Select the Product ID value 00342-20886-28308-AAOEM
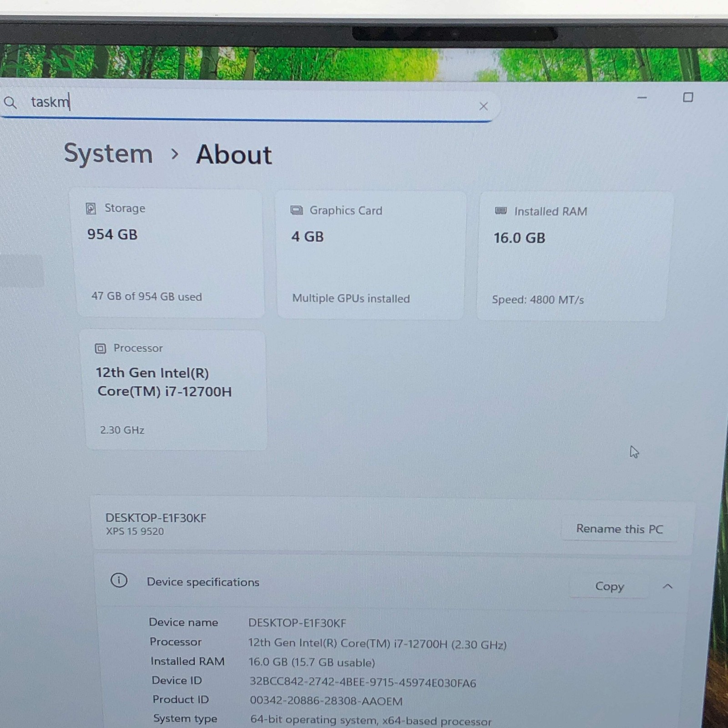 (326, 701)
